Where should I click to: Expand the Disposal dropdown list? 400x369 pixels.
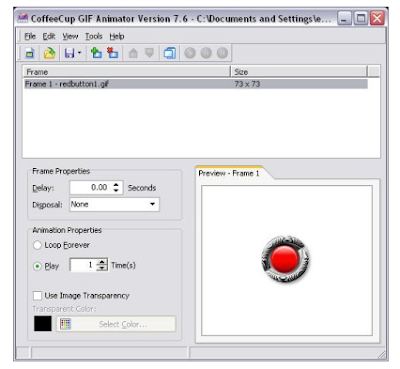tap(152, 204)
